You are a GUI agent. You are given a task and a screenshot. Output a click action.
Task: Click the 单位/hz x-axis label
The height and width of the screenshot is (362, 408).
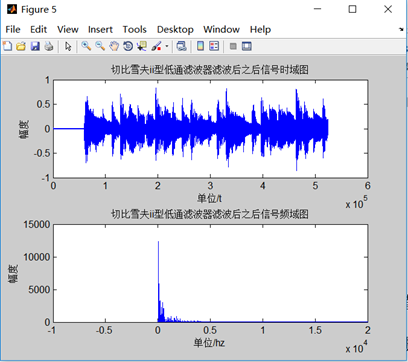coord(209,343)
